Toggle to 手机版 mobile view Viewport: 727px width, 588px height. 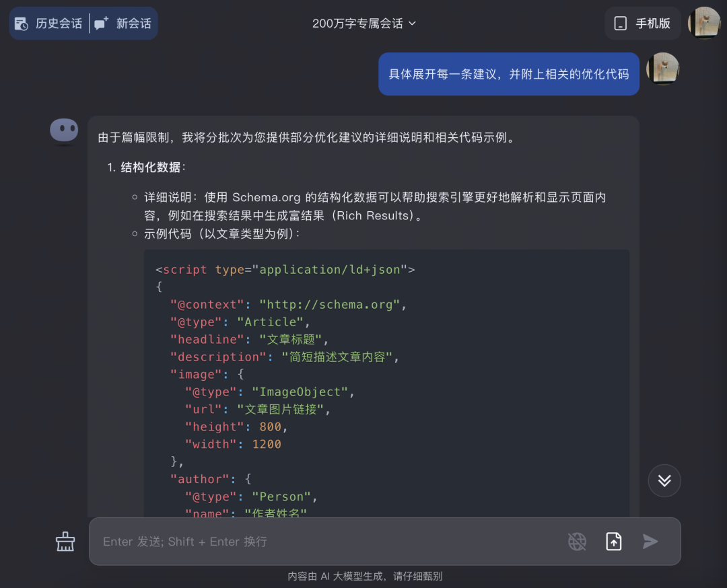click(643, 23)
